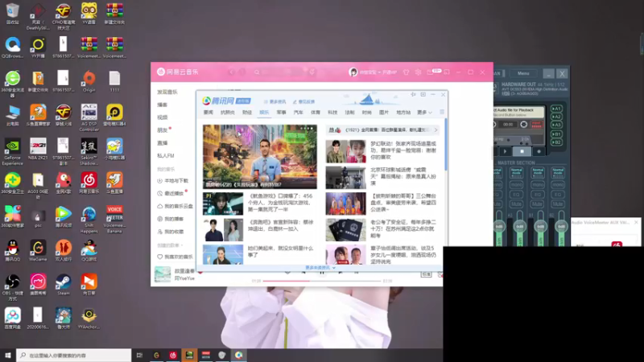Open QQBrowser desktop shortcut
The image size is (644, 362).
click(x=12, y=47)
